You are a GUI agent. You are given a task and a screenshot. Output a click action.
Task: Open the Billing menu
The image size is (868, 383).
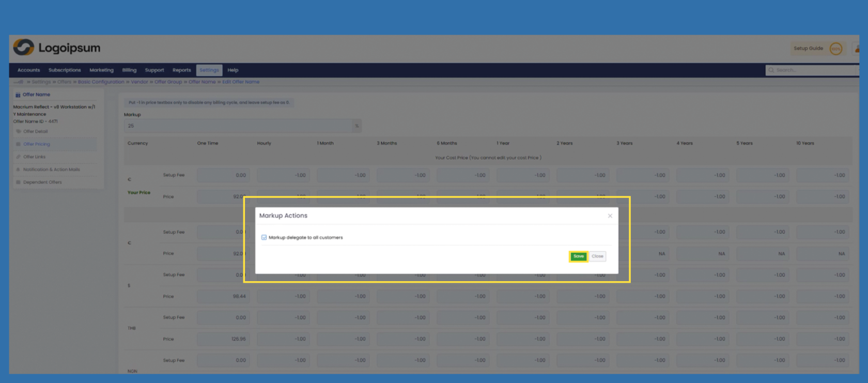(129, 70)
